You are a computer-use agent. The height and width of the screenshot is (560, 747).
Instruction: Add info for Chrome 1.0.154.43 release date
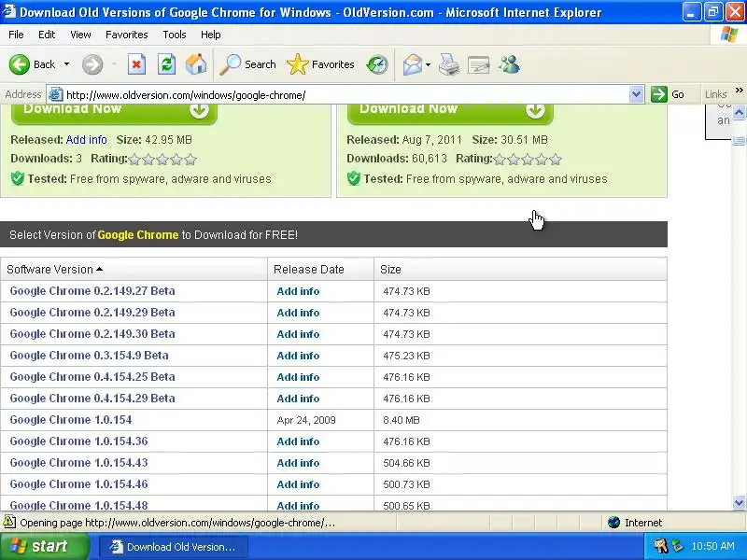(298, 463)
